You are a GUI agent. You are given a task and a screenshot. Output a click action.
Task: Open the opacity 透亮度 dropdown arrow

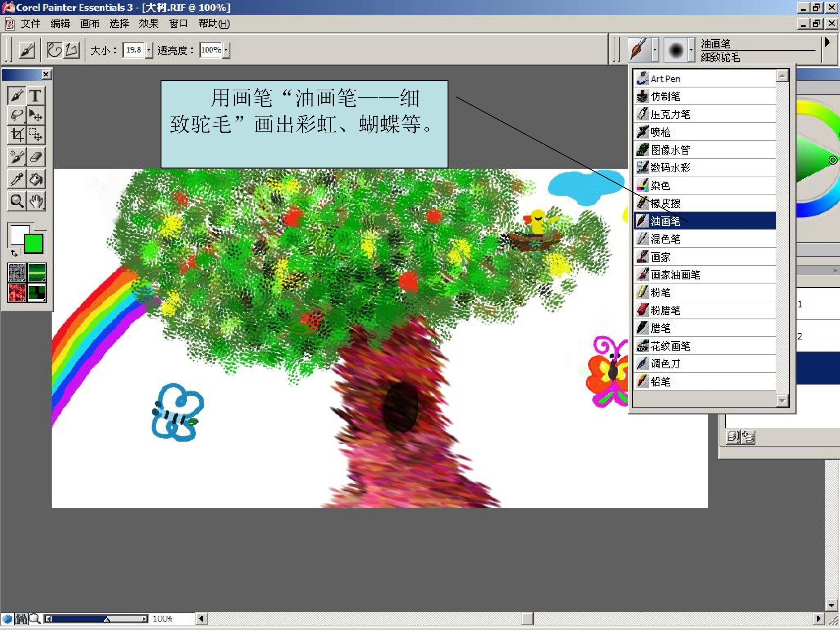226,50
